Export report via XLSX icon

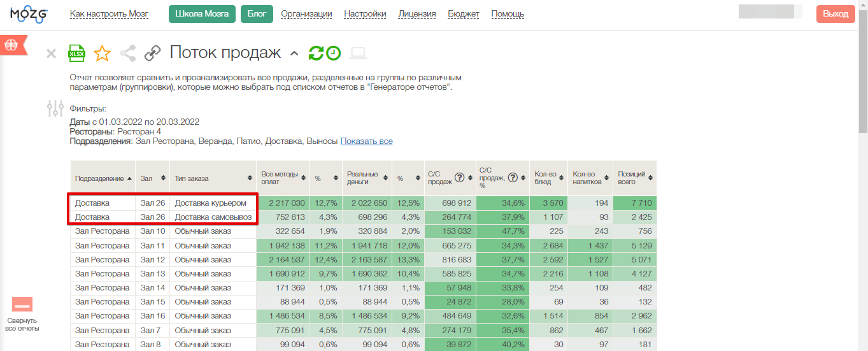[x=76, y=54]
